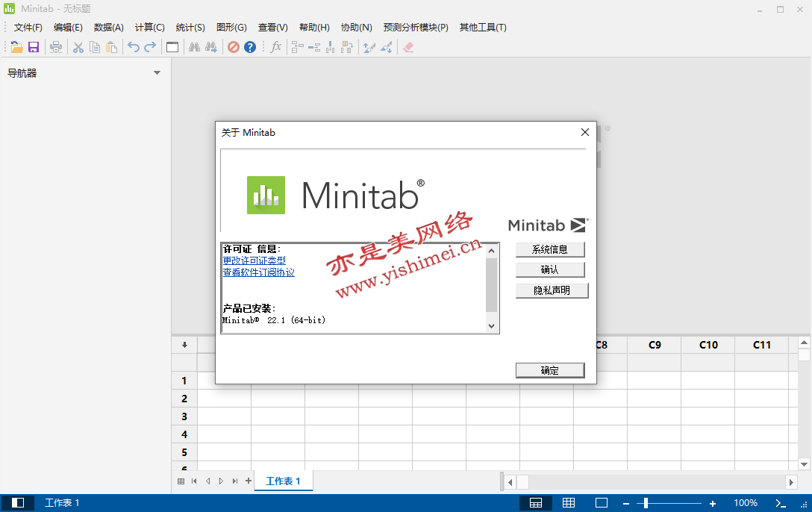Click the 系统信息 button

pos(550,249)
